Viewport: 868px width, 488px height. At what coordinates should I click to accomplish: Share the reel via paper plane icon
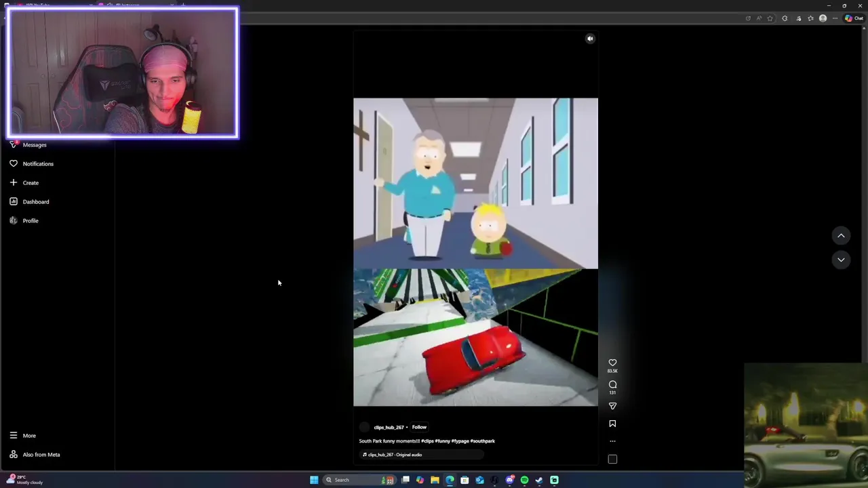click(x=612, y=406)
